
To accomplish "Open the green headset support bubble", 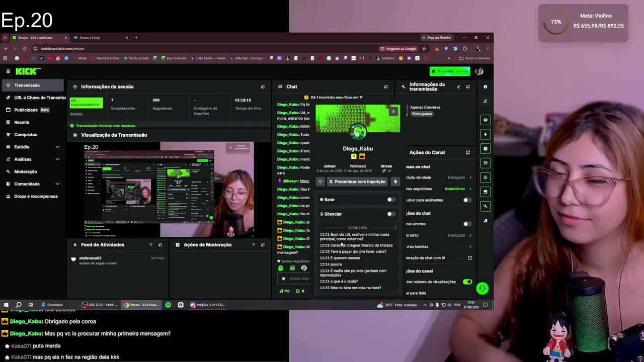I will (x=482, y=288).
